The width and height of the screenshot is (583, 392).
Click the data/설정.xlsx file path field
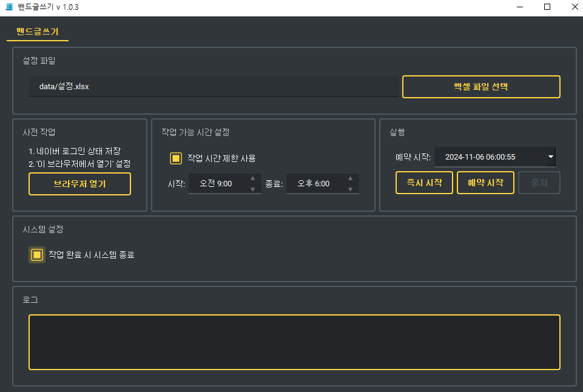point(212,86)
